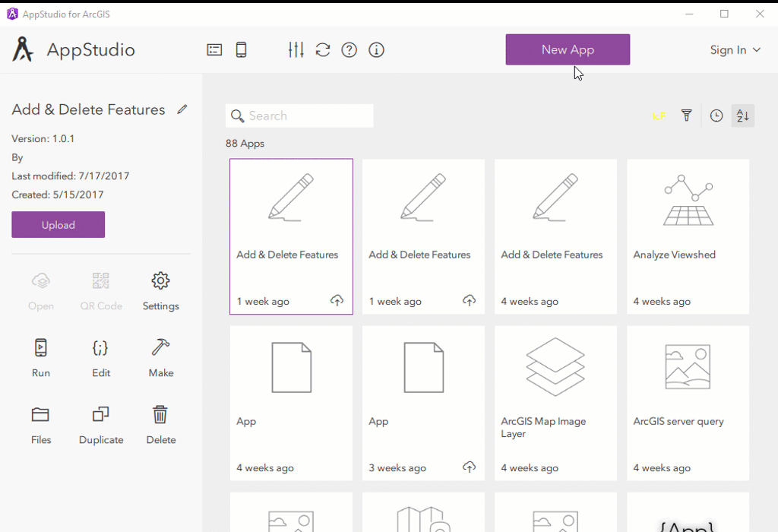The height and width of the screenshot is (532, 778).
Task: Click the 'Last modified: 7/17/2017' text
Action: pos(71,176)
